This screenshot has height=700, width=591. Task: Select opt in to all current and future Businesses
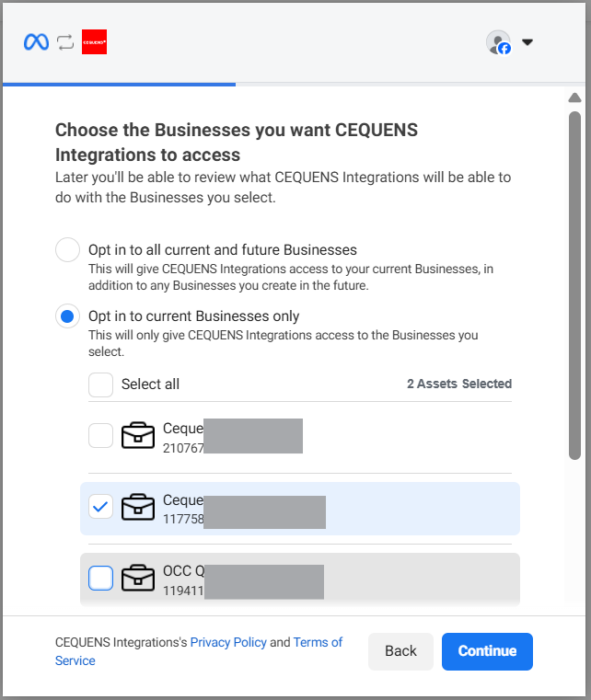pos(67,250)
